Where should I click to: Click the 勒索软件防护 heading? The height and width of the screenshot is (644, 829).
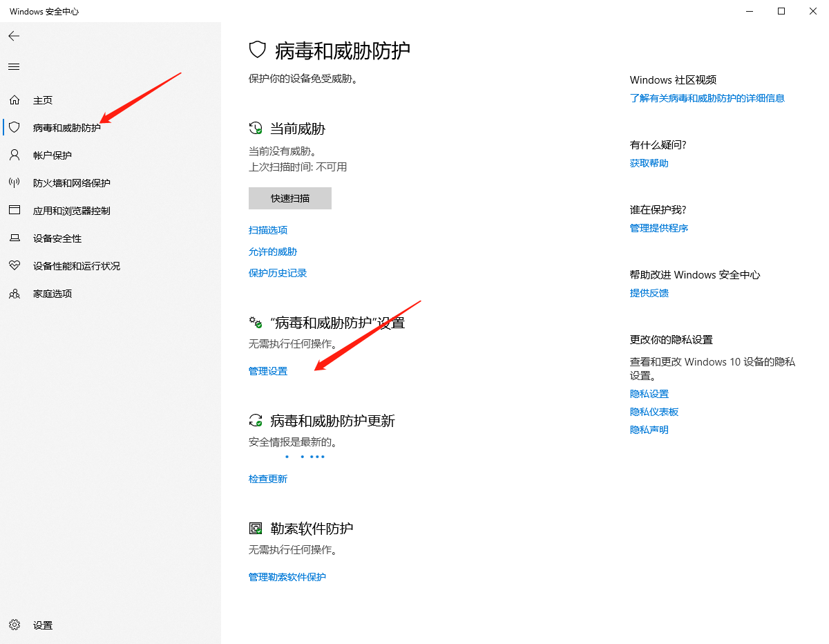[312, 529]
